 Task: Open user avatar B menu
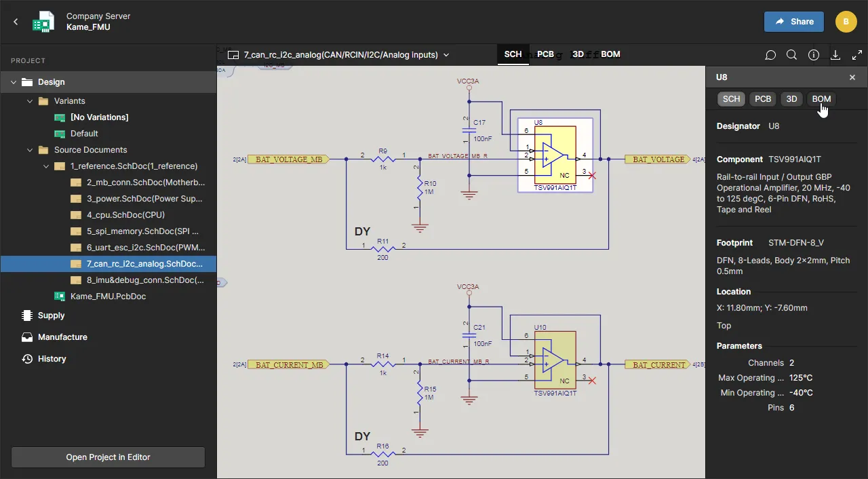tap(846, 22)
